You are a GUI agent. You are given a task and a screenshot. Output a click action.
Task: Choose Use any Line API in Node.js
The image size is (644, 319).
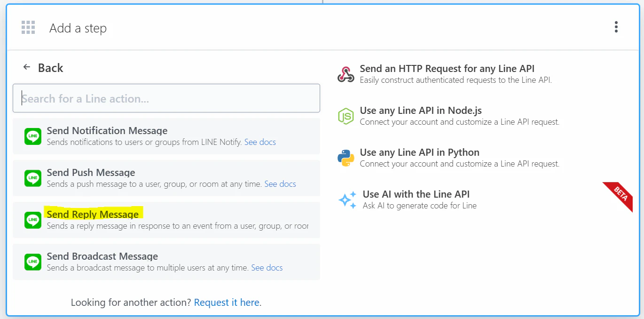(x=421, y=111)
